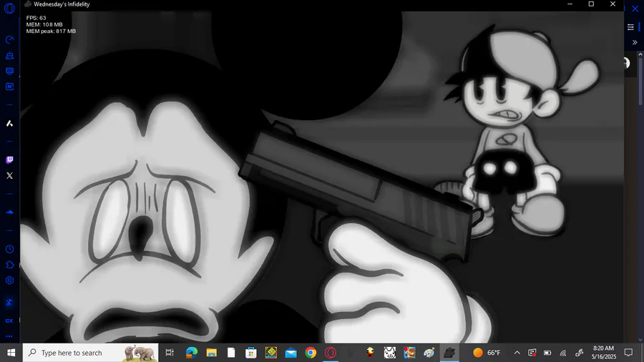Open Mail app from taskbar

pyautogui.click(x=291, y=353)
